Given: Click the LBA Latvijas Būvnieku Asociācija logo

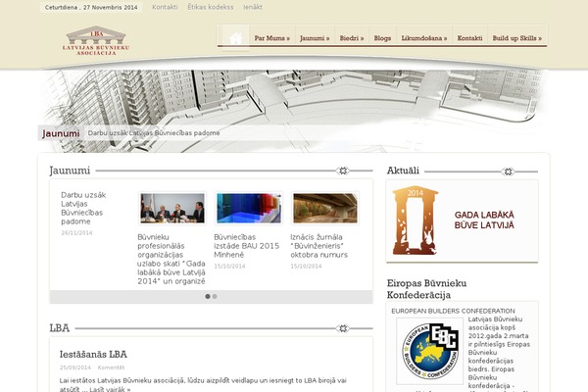Looking at the screenshot, I should (96, 41).
